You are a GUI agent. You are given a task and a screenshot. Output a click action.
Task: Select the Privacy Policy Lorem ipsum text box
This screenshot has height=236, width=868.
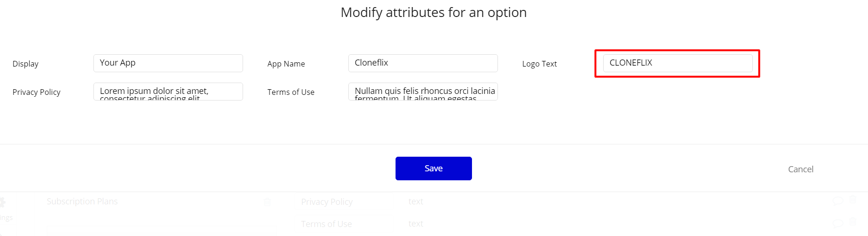coord(168,92)
